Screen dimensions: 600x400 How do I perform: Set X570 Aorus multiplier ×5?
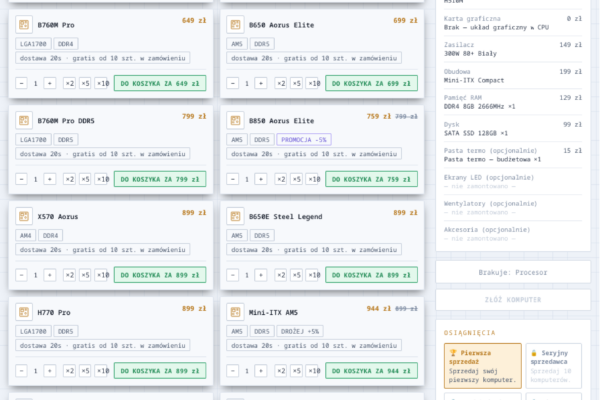(x=85, y=275)
